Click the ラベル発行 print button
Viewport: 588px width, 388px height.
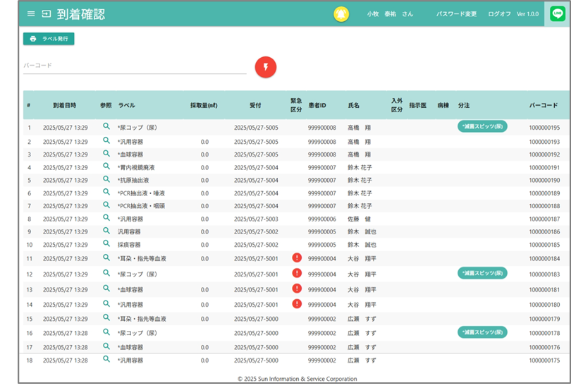(x=49, y=39)
